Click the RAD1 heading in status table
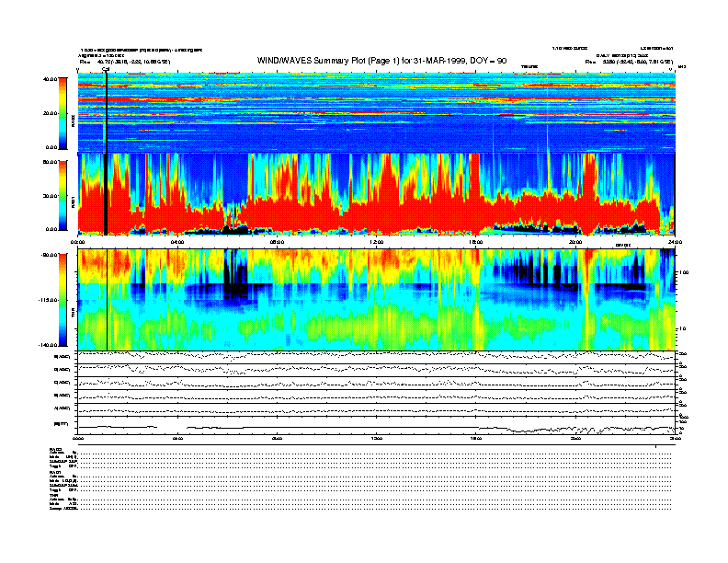Screen dimensions: 728x563 [x=55, y=472]
